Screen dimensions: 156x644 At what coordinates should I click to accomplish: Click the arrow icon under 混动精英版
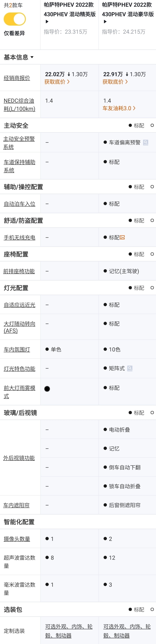(x=47, y=22)
